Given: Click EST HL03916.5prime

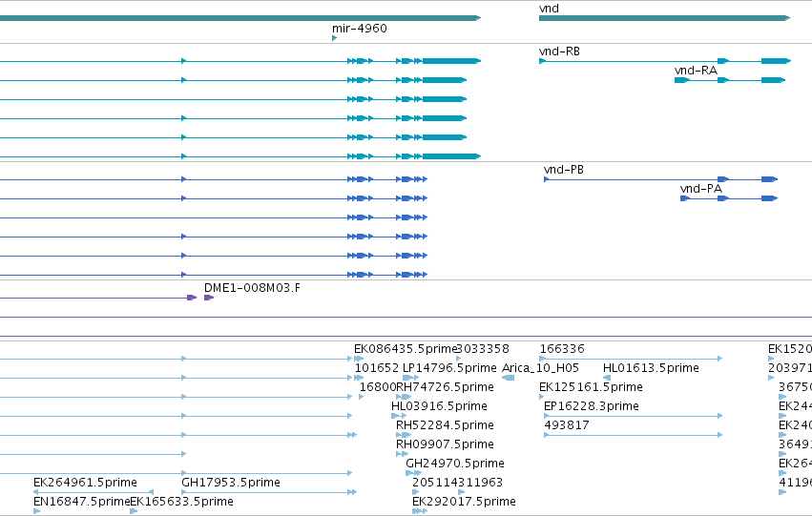Looking at the screenshot, I should [399, 416].
